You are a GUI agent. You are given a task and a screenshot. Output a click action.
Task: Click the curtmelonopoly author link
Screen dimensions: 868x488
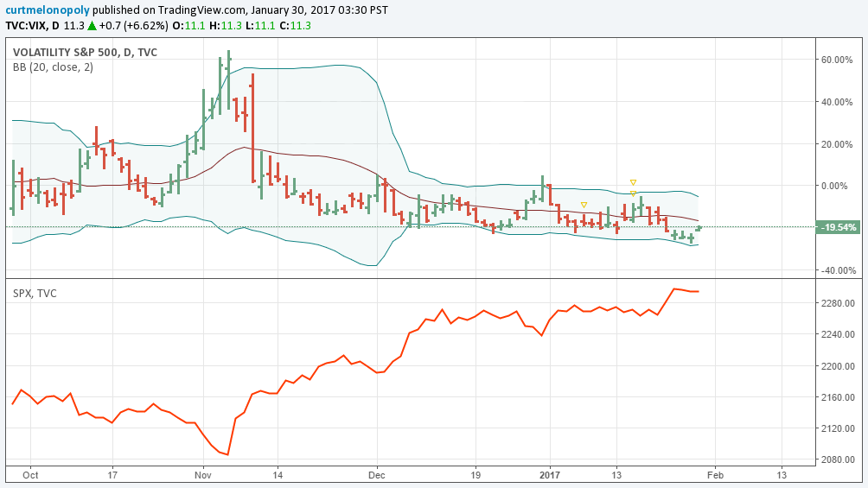[48, 10]
